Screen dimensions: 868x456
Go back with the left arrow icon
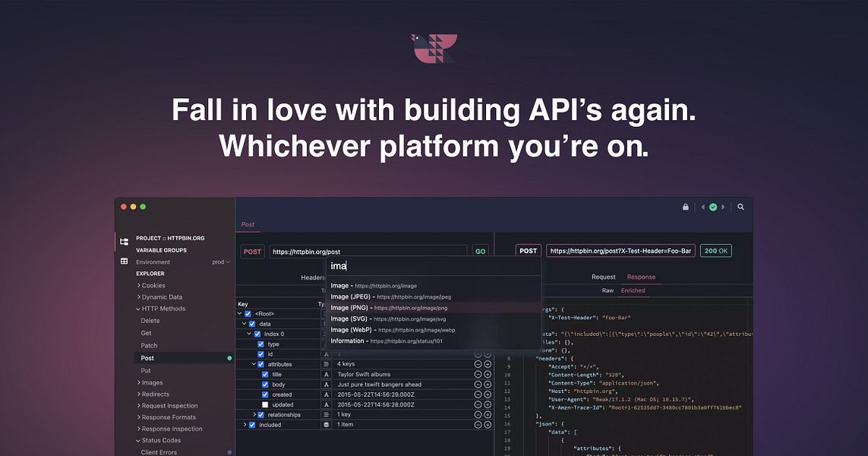pos(703,207)
